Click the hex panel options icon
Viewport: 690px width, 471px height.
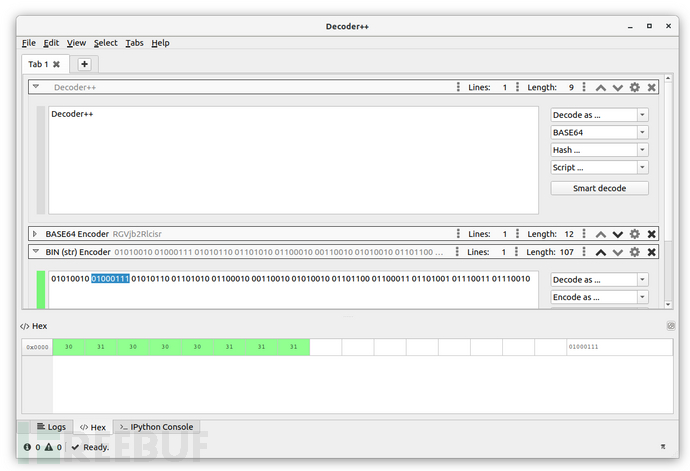click(671, 326)
